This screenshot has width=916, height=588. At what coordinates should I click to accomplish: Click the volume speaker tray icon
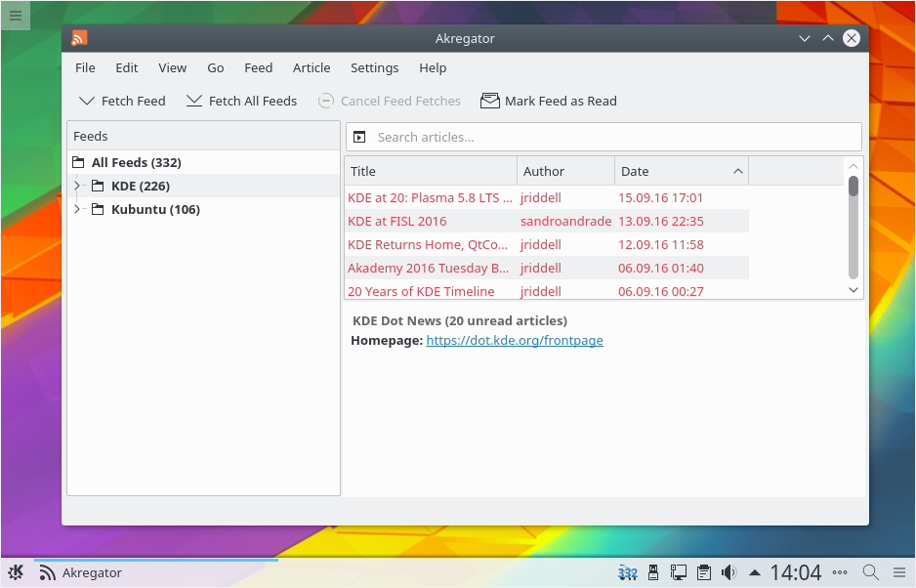[729, 572]
